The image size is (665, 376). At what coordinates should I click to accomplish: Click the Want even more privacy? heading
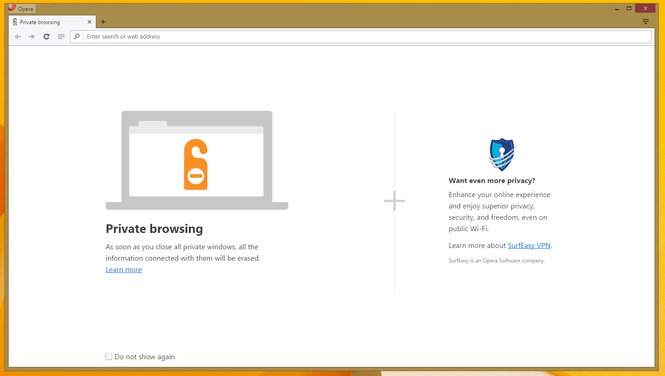tap(492, 181)
